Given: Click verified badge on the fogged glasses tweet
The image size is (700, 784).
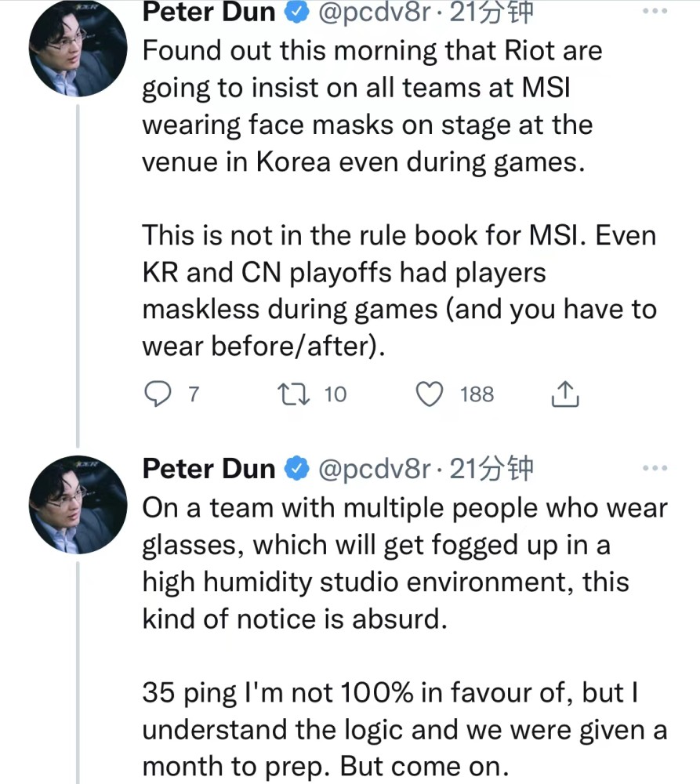Looking at the screenshot, I should click(x=294, y=469).
